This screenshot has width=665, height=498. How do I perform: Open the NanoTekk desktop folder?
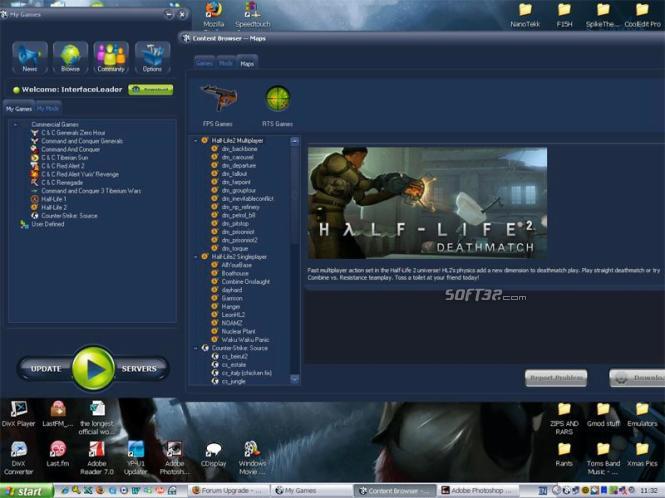pos(525,15)
